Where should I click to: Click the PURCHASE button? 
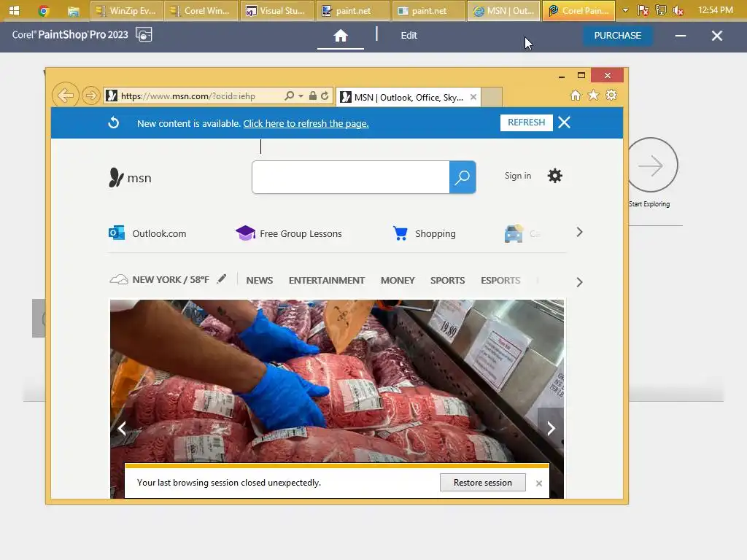click(617, 36)
